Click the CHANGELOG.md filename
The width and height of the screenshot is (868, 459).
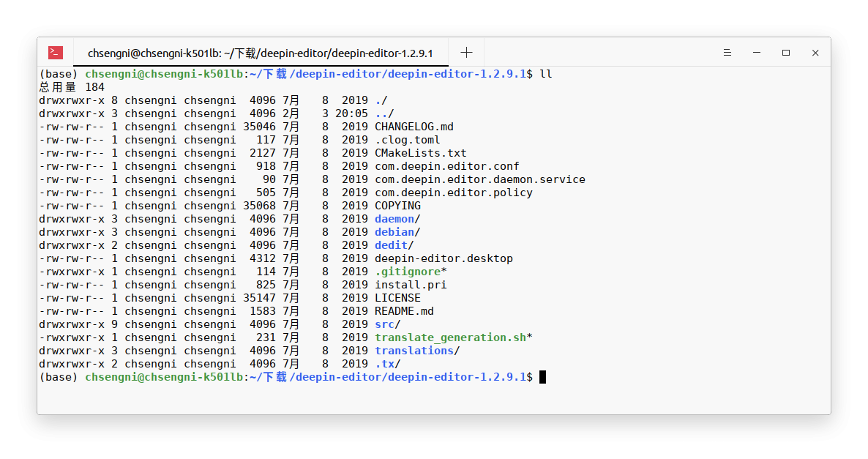(414, 127)
